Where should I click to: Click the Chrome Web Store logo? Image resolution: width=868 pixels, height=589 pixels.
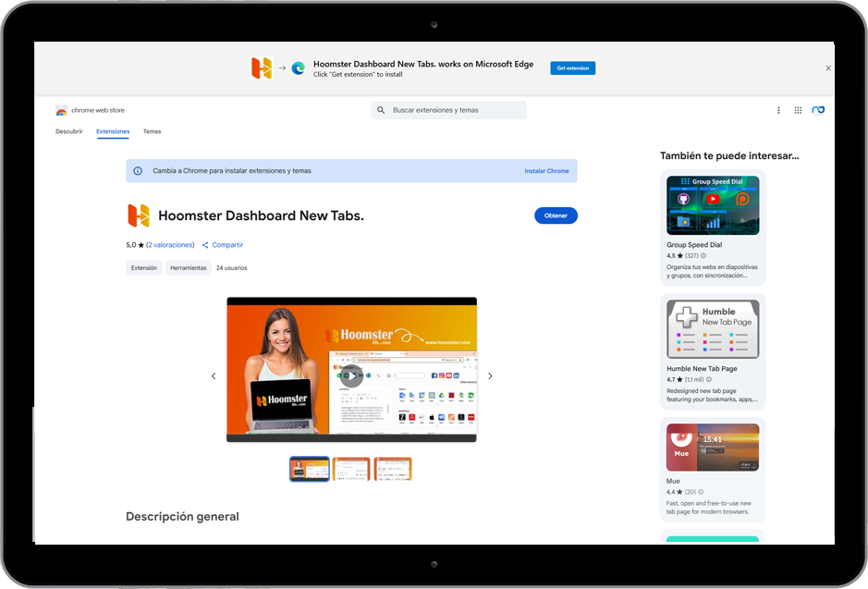(x=61, y=111)
